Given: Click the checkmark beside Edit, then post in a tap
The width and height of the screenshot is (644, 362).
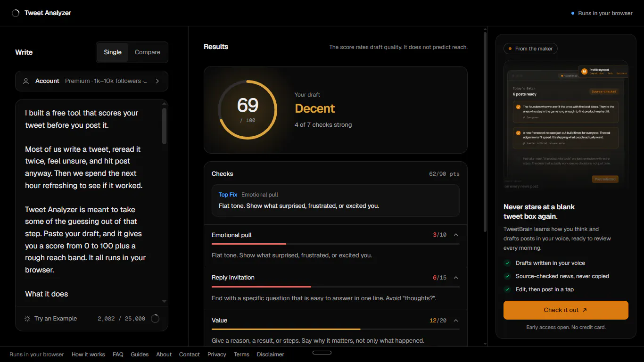Looking at the screenshot, I should pos(507,289).
